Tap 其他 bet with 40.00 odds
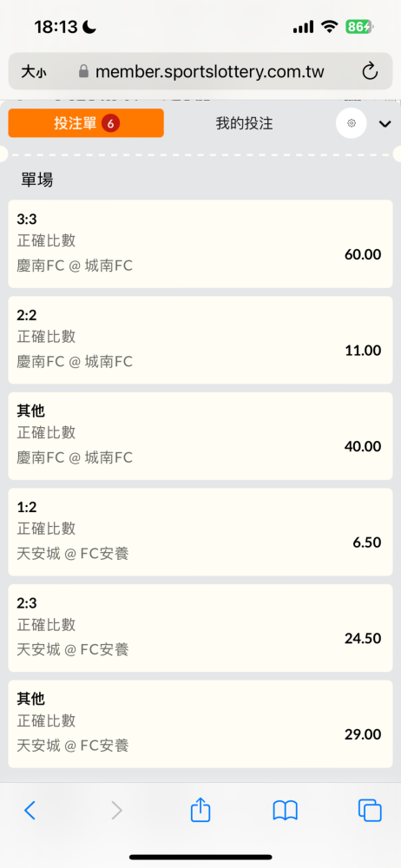The width and height of the screenshot is (401, 868). 200,437
